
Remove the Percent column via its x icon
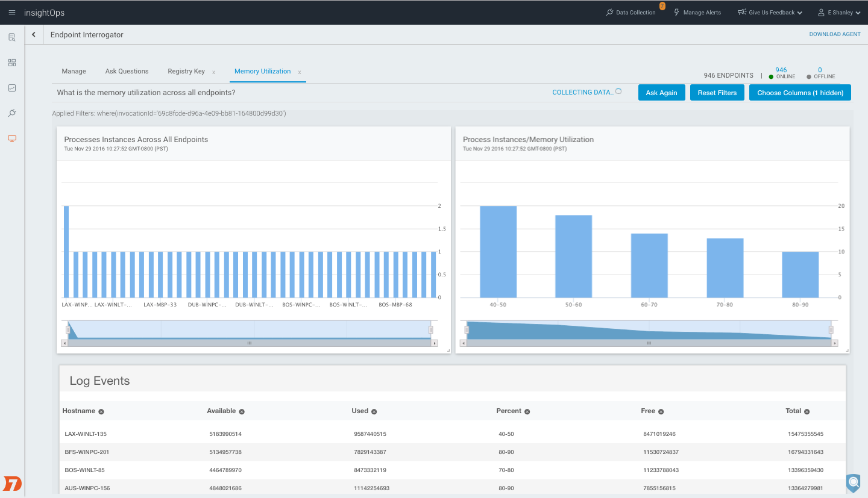(527, 412)
